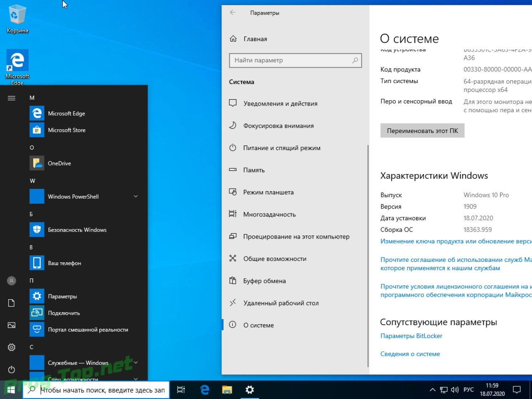The height and width of the screenshot is (399, 532).
Task: Open Recycle Bin (Корзина) desktop icon
Action: (x=17, y=19)
